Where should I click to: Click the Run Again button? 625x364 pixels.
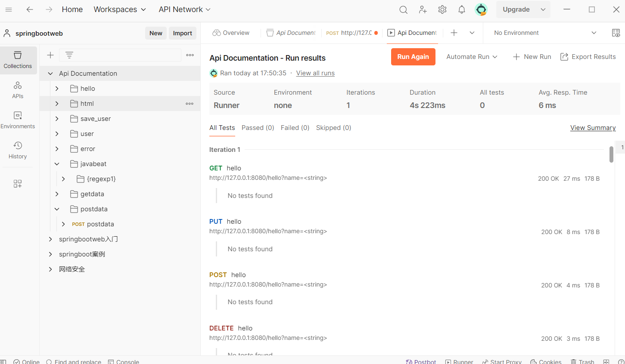click(413, 57)
